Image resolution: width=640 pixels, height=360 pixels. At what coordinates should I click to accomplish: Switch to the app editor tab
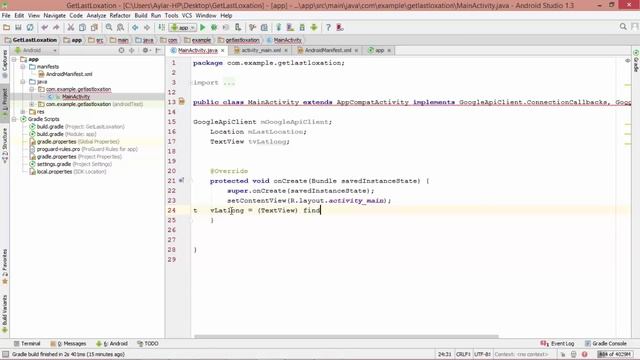[380, 50]
